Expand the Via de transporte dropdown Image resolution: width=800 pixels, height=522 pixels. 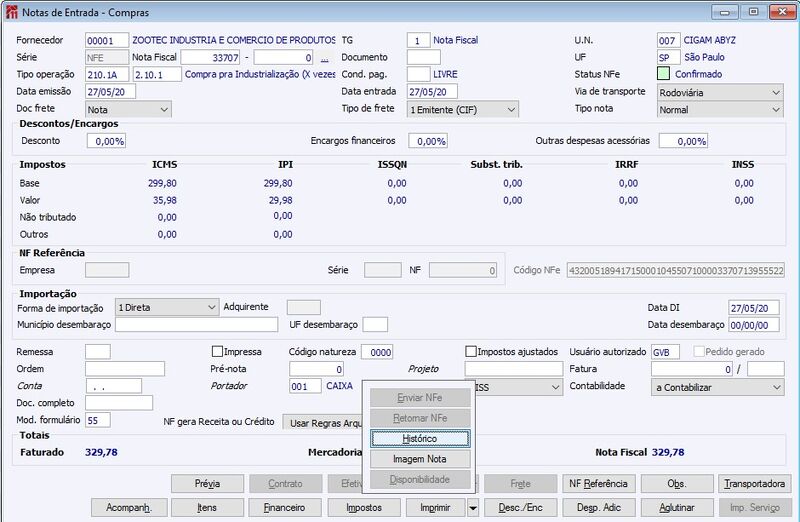(720, 92)
